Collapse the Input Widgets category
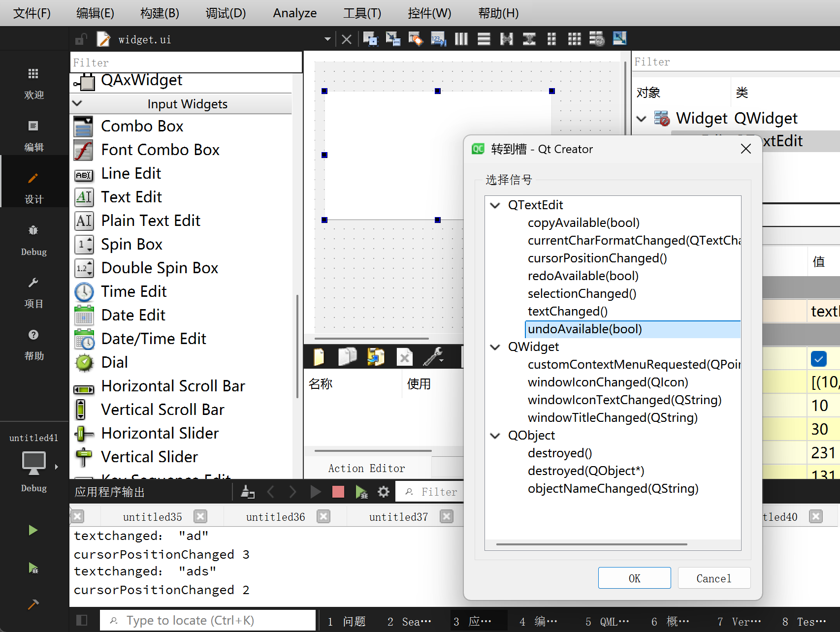 pos(77,103)
